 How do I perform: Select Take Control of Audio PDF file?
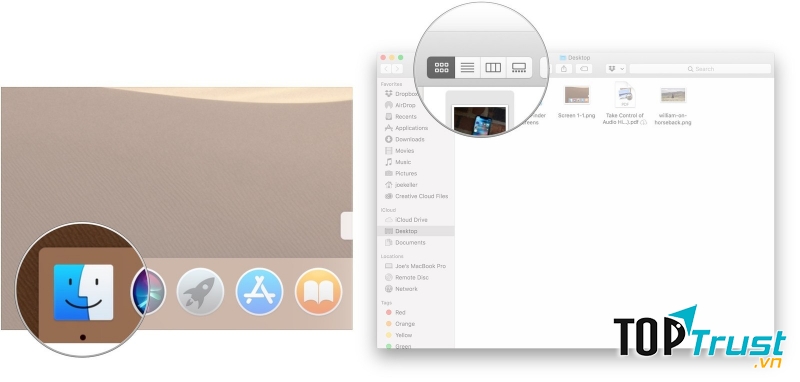[624, 104]
